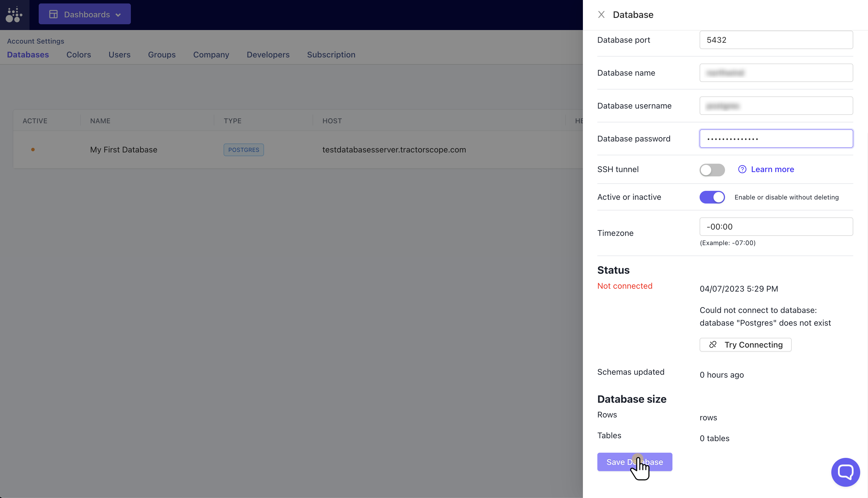Open the Developers tab
Screen dimensions: 868x498
pos(268,55)
